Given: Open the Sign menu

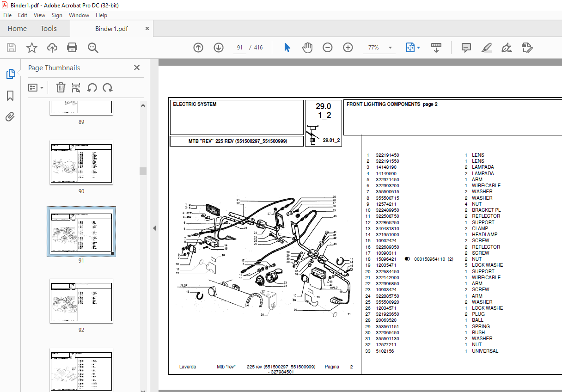Looking at the screenshot, I should coord(57,15).
